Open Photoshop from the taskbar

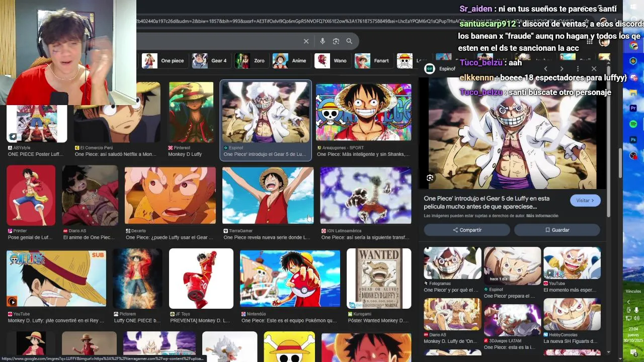(x=633, y=140)
